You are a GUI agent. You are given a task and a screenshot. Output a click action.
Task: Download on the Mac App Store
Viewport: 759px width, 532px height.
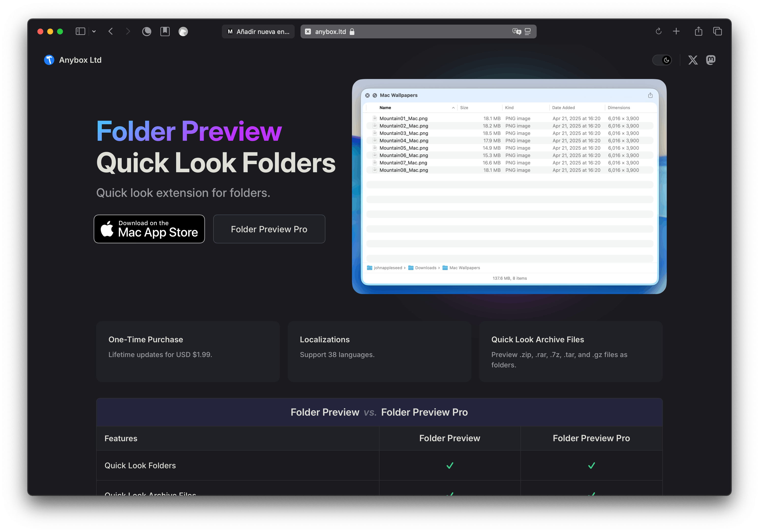(150, 229)
